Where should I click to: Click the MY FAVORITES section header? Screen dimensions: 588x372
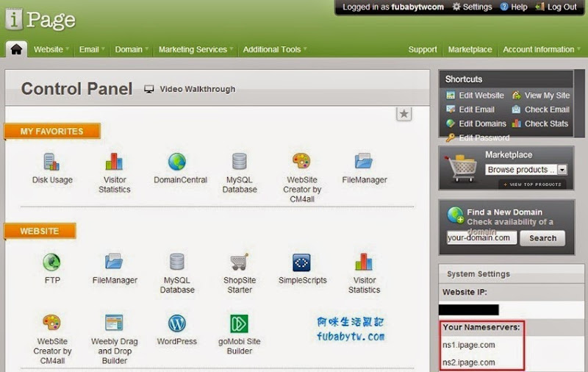click(x=52, y=132)
